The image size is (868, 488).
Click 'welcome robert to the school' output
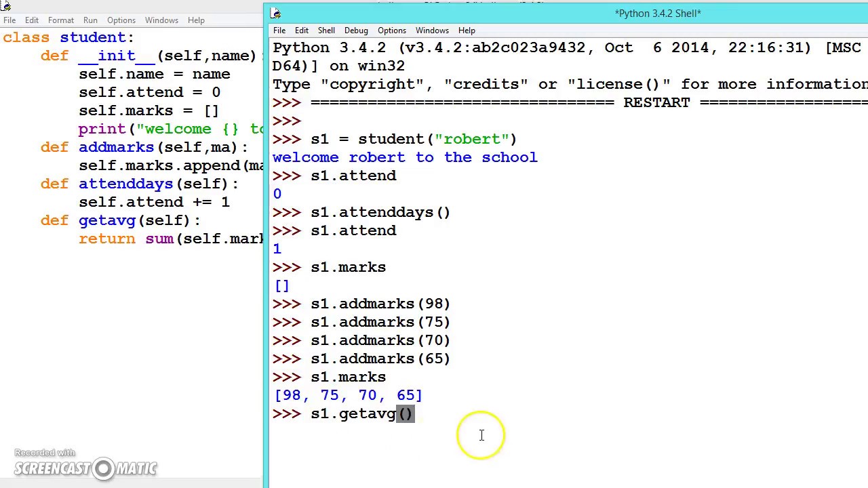point(405,157)
